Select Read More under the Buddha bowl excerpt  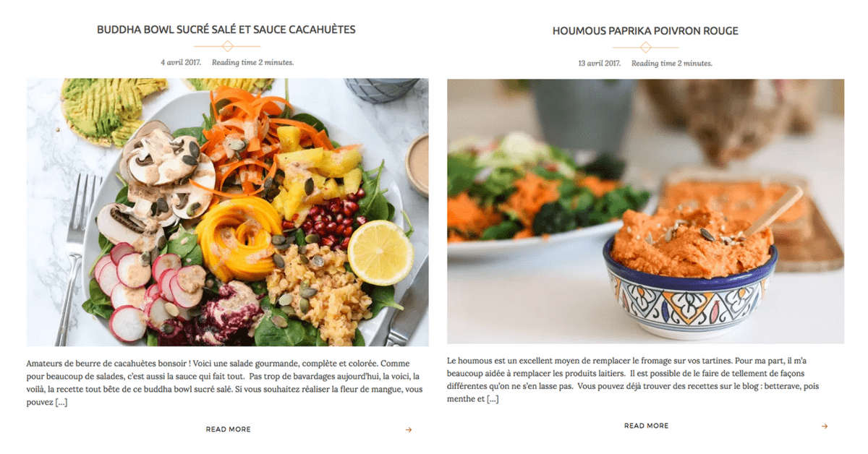(229, 429)
